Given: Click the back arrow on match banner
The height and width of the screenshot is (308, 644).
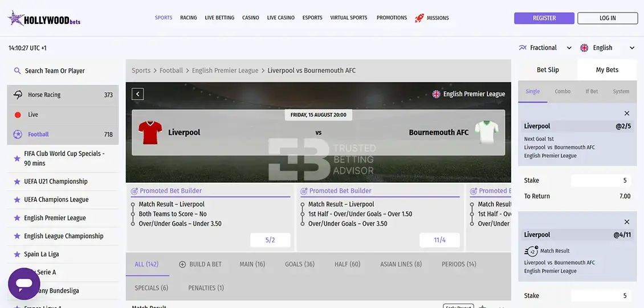Looking at the screenshot, I should tap(137, 95).
